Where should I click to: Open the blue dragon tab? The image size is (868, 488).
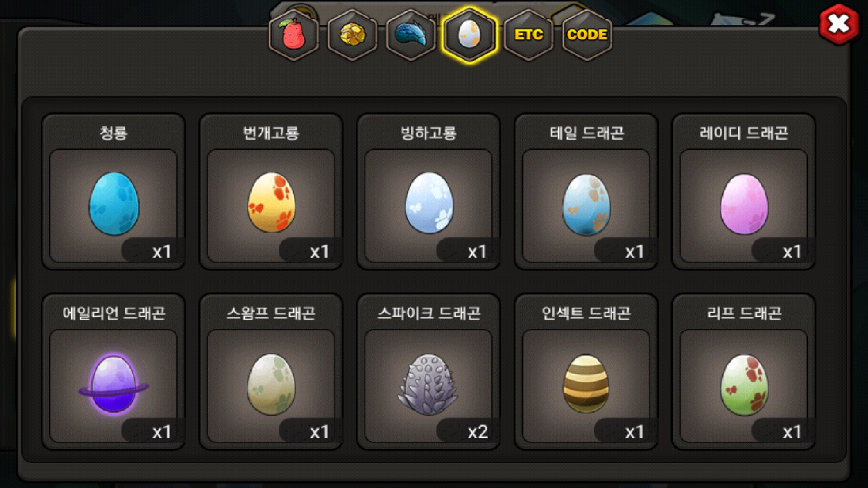point(410,35)
